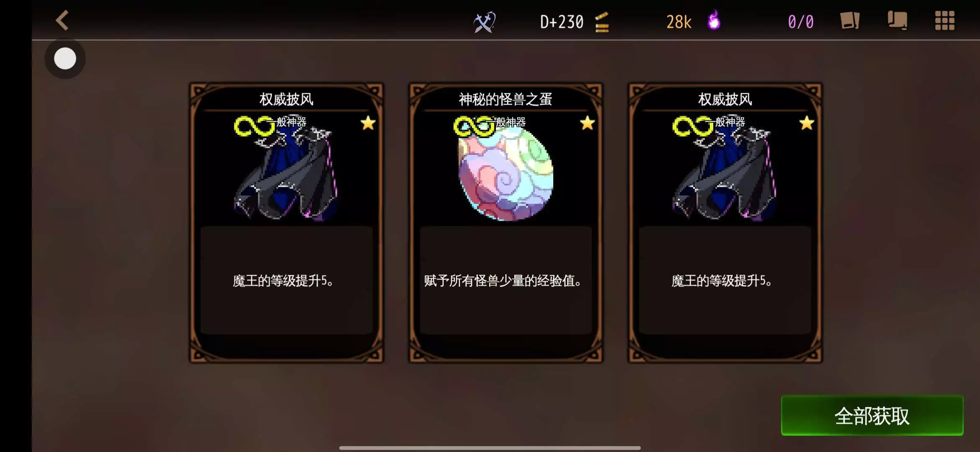
Task: Select the left 权威披风 card
Action: coord(286,223)
